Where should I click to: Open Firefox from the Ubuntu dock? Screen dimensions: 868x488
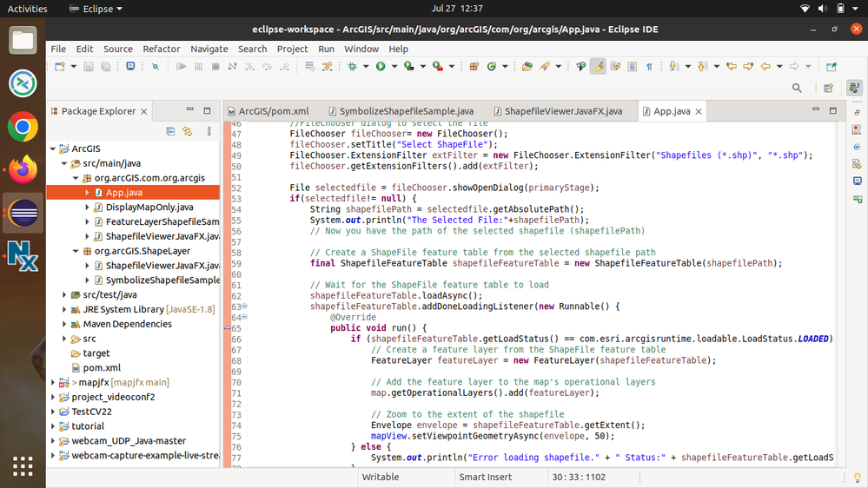coord(23,170)
